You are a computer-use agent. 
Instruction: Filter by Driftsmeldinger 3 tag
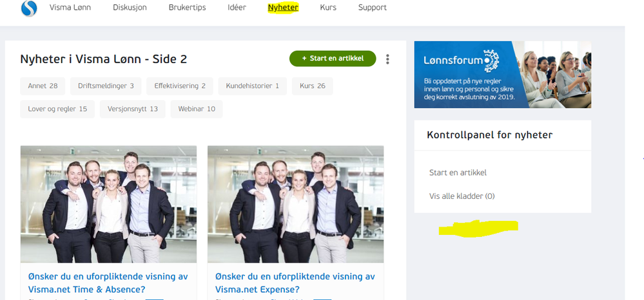coord(106,86)
